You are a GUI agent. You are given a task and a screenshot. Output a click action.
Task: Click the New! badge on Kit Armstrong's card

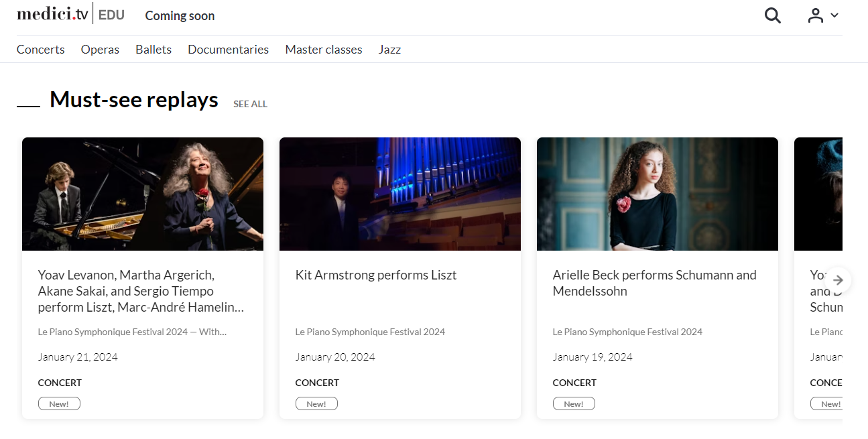tap(316, 403)
